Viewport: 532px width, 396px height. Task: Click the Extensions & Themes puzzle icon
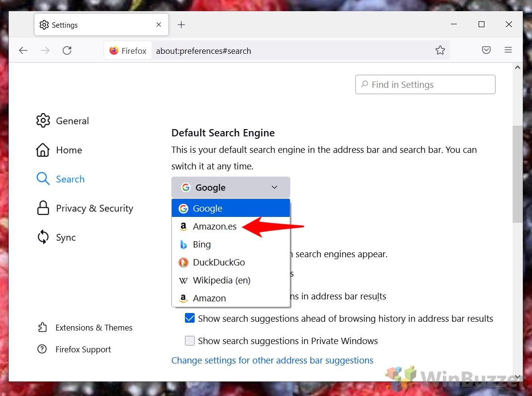click(x=42, y=328)
